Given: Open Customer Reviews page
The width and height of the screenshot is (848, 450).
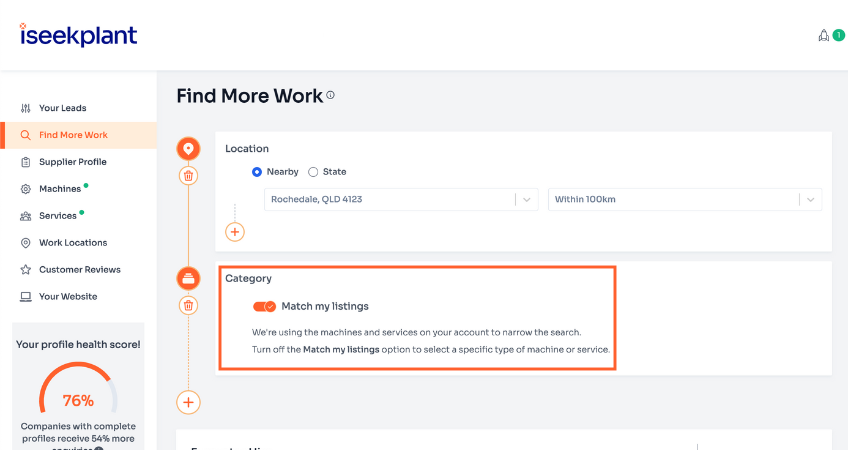Looking at the screenshot, I should click(x=79, y=270).
